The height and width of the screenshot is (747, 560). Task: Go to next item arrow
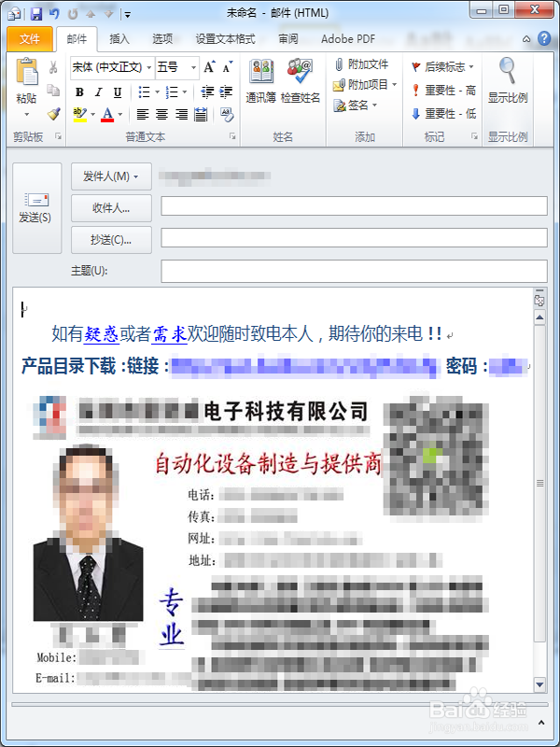click(x=108, y=14)
